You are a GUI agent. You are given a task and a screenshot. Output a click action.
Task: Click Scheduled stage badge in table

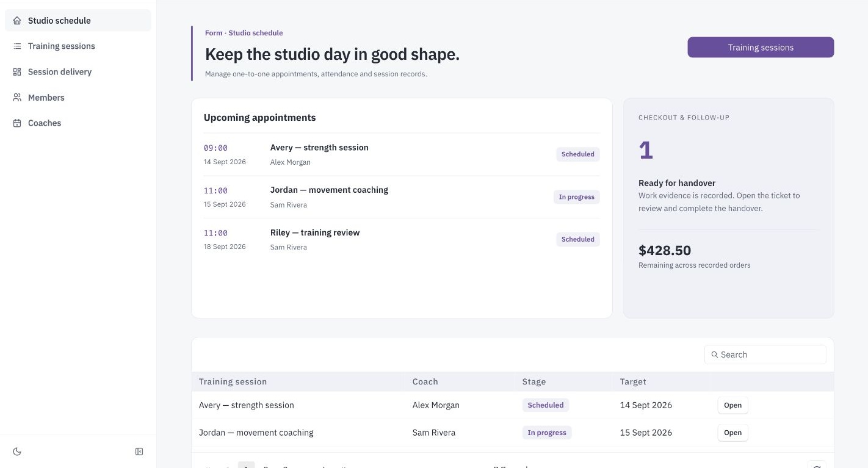point(545,405)
